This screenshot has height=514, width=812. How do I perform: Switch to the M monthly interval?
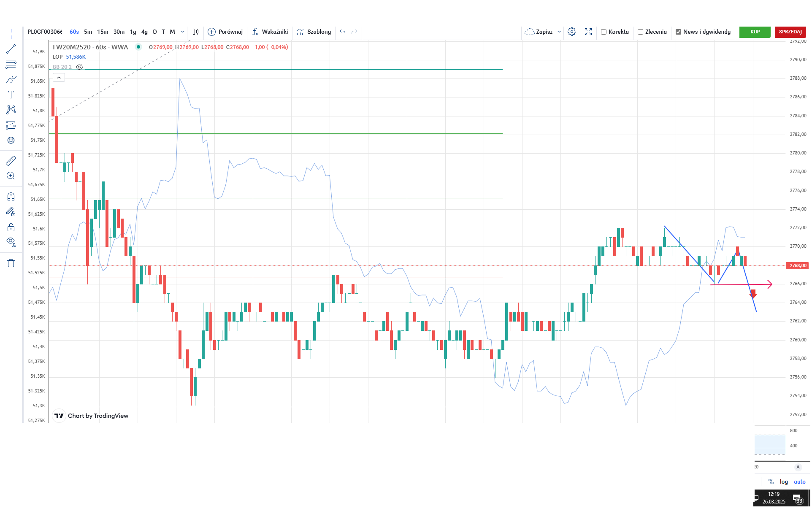point(172,32)
